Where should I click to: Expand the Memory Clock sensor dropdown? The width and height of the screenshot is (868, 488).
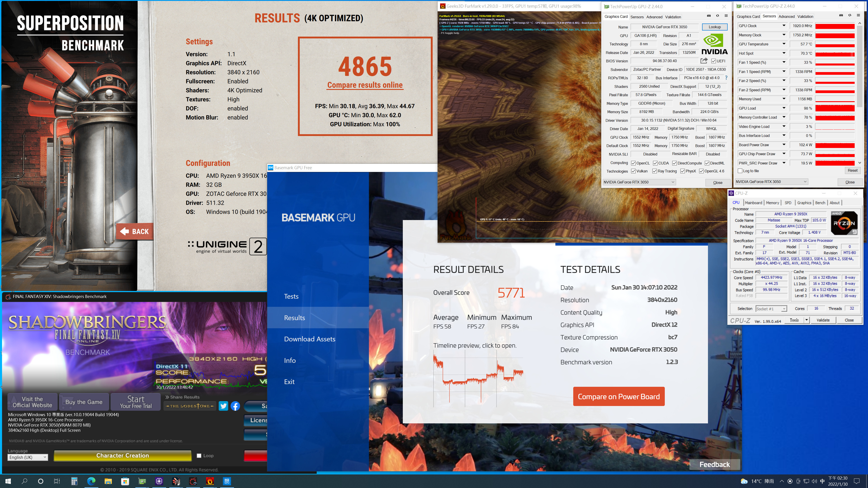784,35
